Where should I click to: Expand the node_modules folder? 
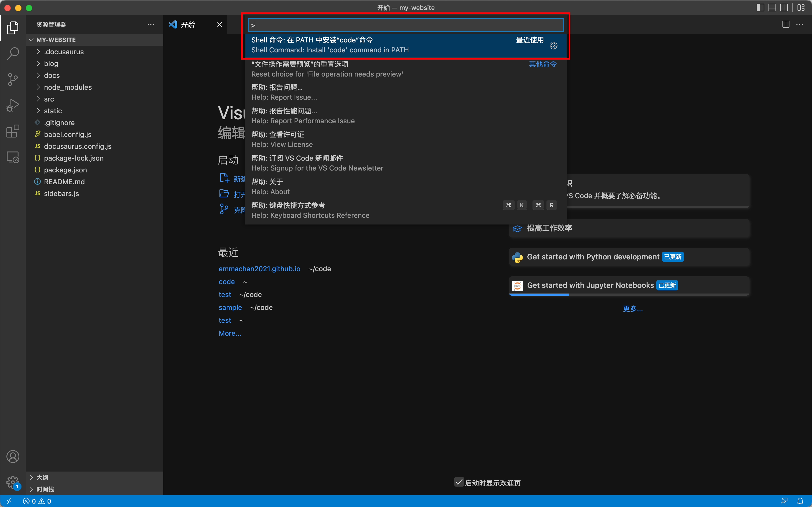point(95,87)
